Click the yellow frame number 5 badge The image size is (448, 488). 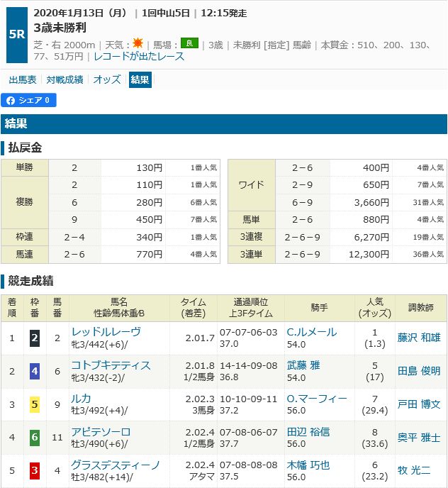34,405
